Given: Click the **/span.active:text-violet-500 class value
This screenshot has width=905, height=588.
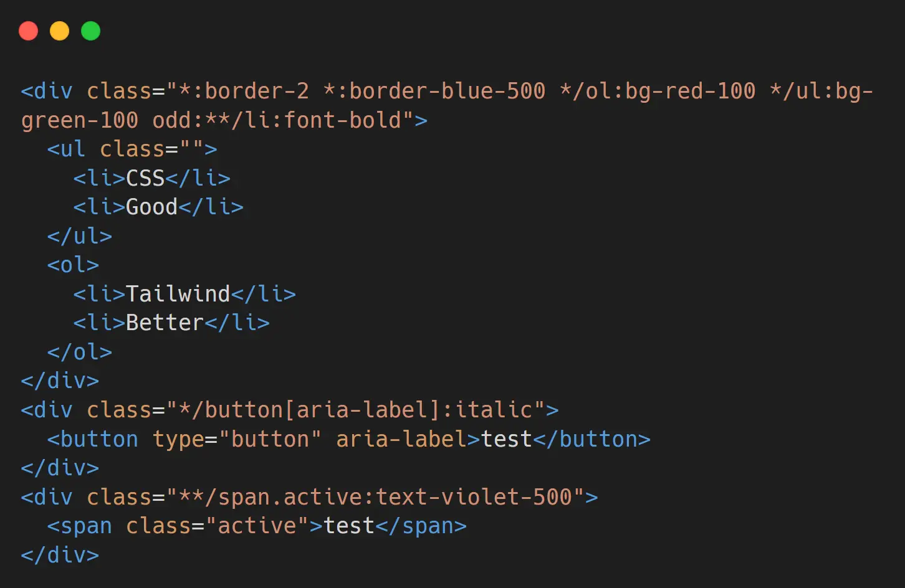Looking at the screenshot, I should tap(375, 497).
